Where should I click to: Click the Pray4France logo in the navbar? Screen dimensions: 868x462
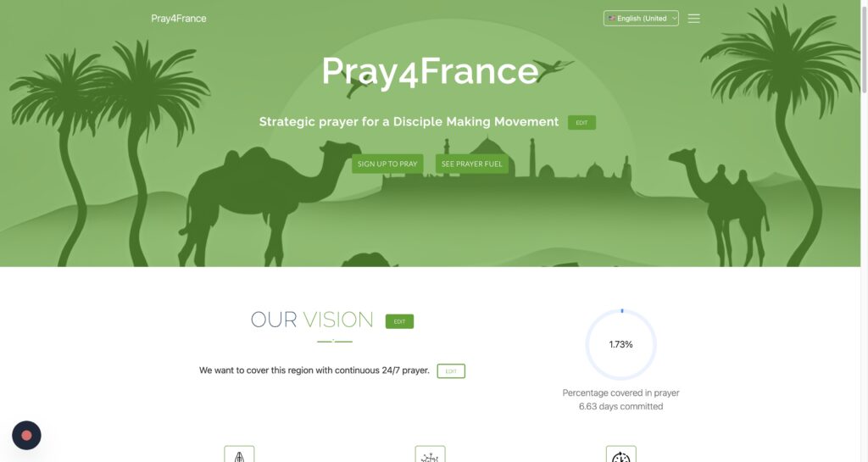coord(178,19)
